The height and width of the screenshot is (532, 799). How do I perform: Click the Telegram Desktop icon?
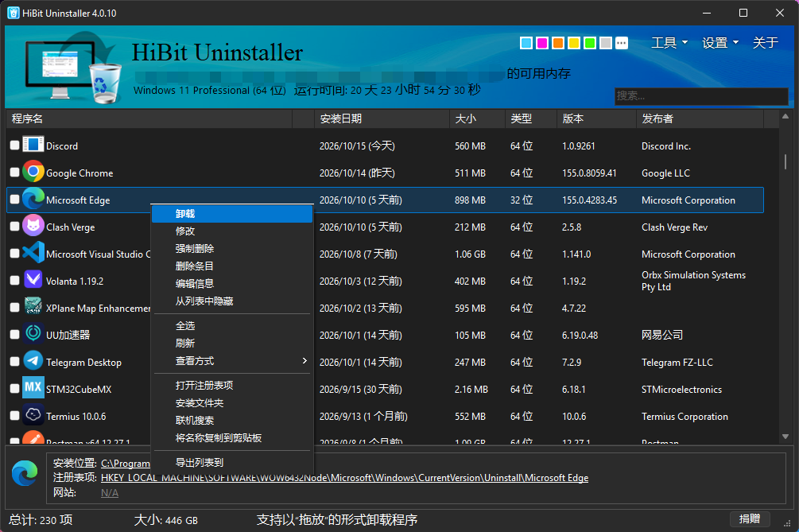click(x=33, y=361)
